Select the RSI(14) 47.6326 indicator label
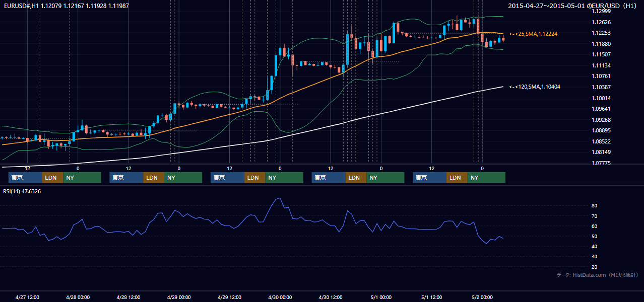This screenshot has height=302, width=644. click(x=22, y=191)
